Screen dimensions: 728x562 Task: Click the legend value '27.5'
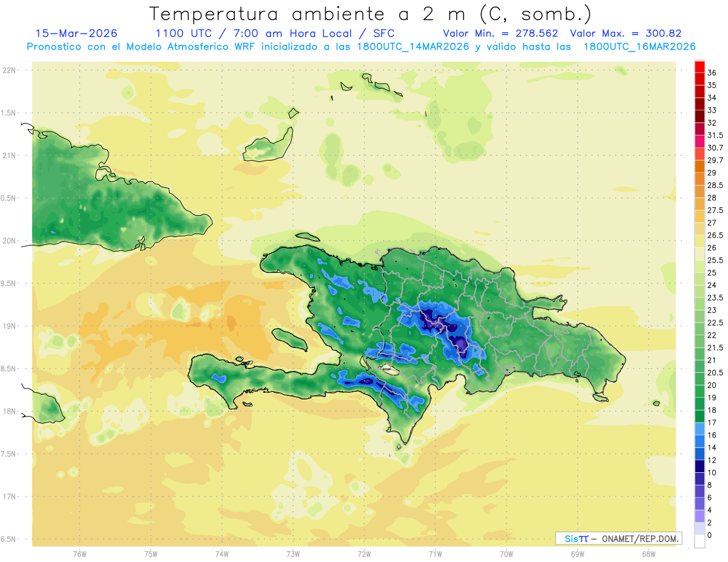[715, 210]
